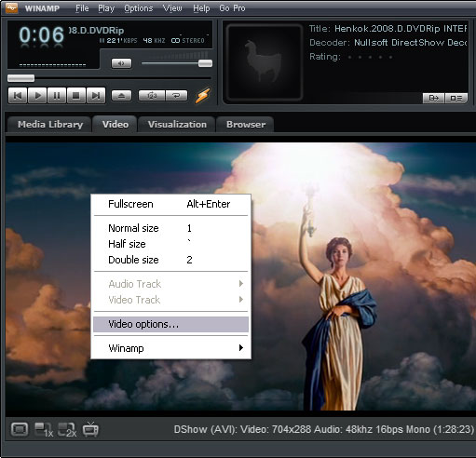Expand the Winamp submenu entry
Viewport: 476px width, 458px height.
click(170, 348)
